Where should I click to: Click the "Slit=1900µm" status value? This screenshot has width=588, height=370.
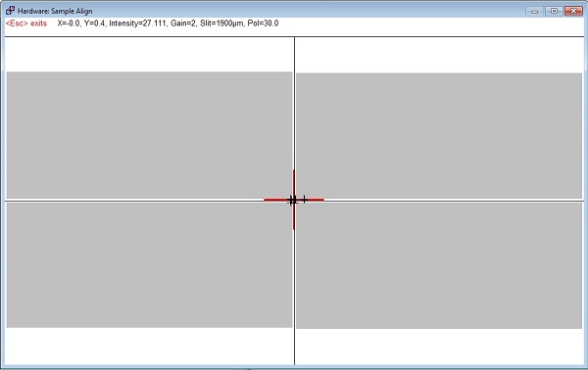221,23
